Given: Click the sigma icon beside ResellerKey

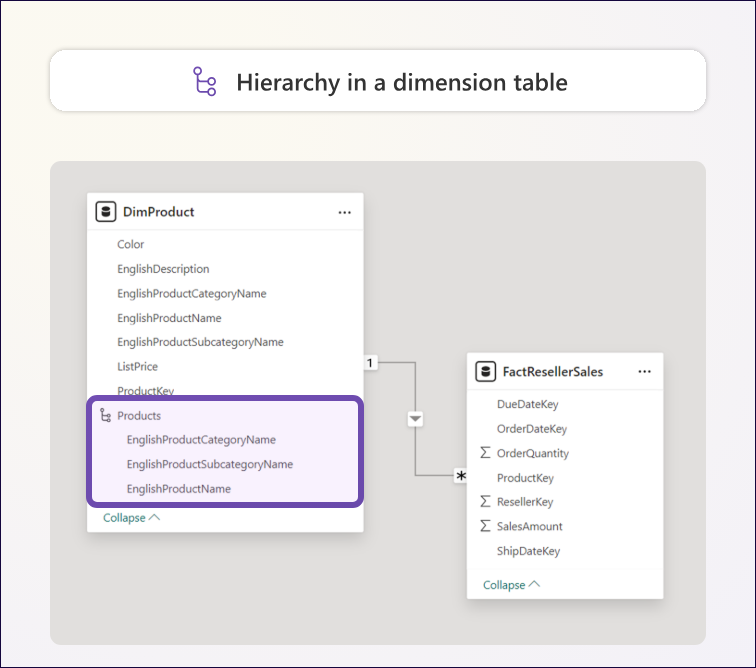Looking at the screenshot, I should [486, 502].
